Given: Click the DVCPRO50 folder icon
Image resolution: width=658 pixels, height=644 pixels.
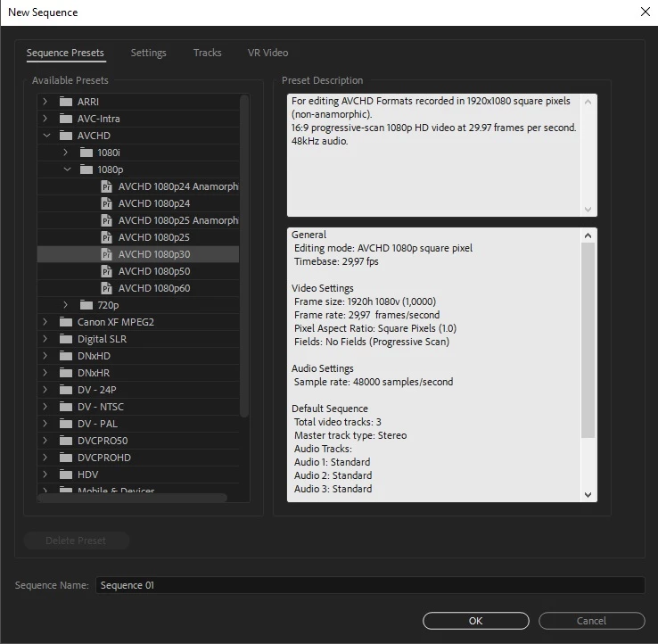Looking at the screenshot, I should click(66, 441).
